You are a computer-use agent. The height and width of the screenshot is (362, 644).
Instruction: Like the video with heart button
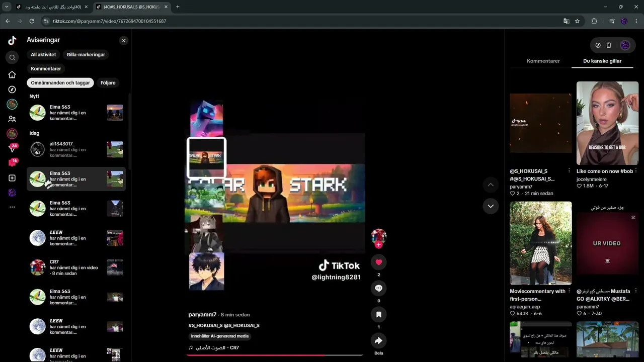pos(379,262)
